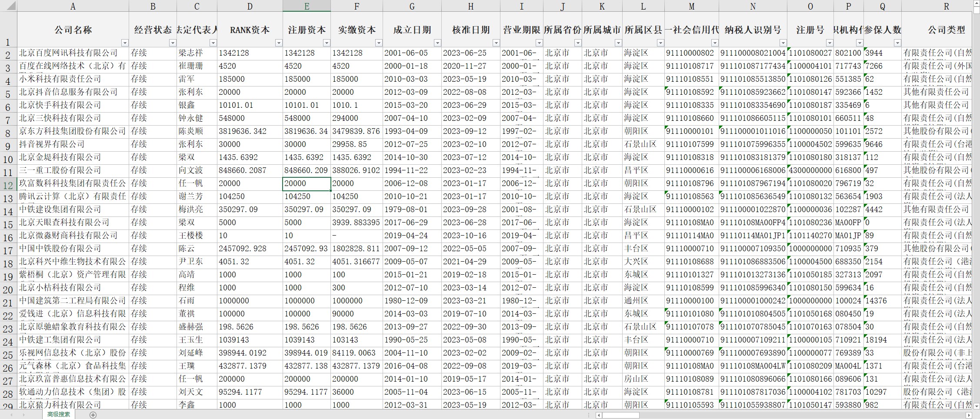
Task: Select founding date cell 1979-08-01
Action: pyautogui.click(x=412, y=210)
